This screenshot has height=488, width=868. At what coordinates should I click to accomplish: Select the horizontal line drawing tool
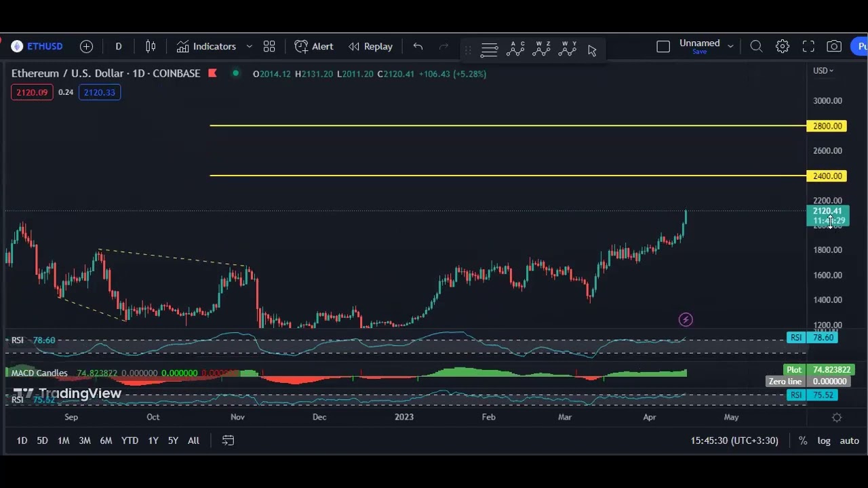(489, 49)
